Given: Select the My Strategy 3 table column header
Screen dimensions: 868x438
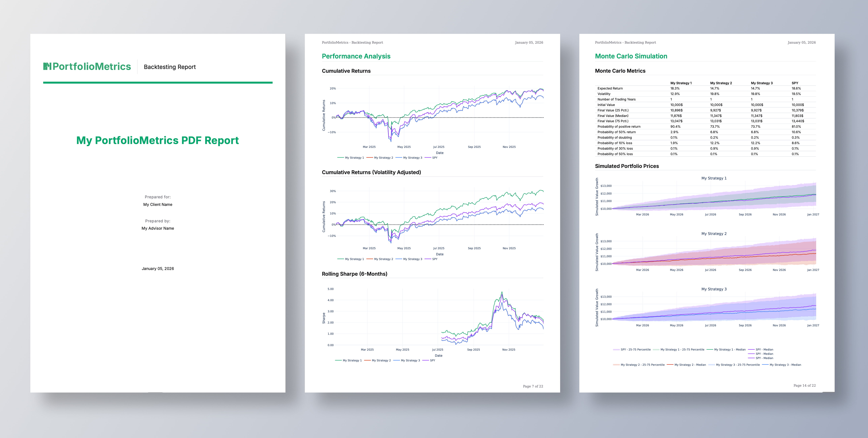Looking at the screenshot, I should pos(762,83).
